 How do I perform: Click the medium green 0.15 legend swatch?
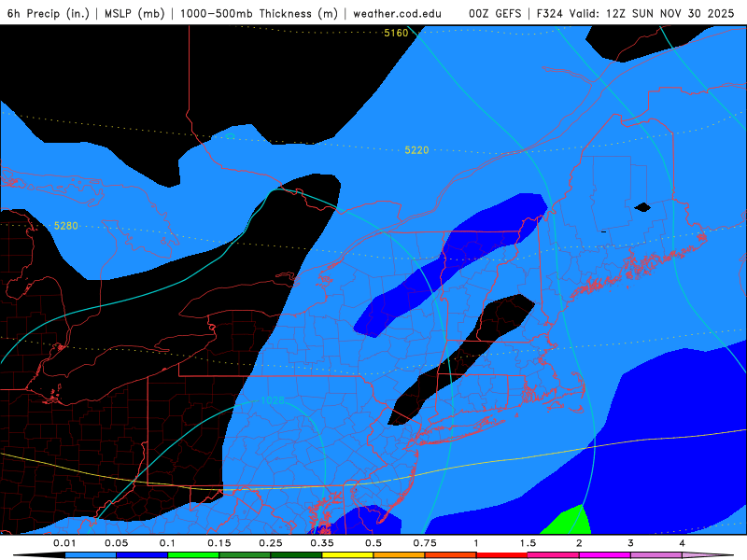pos(245,555)
